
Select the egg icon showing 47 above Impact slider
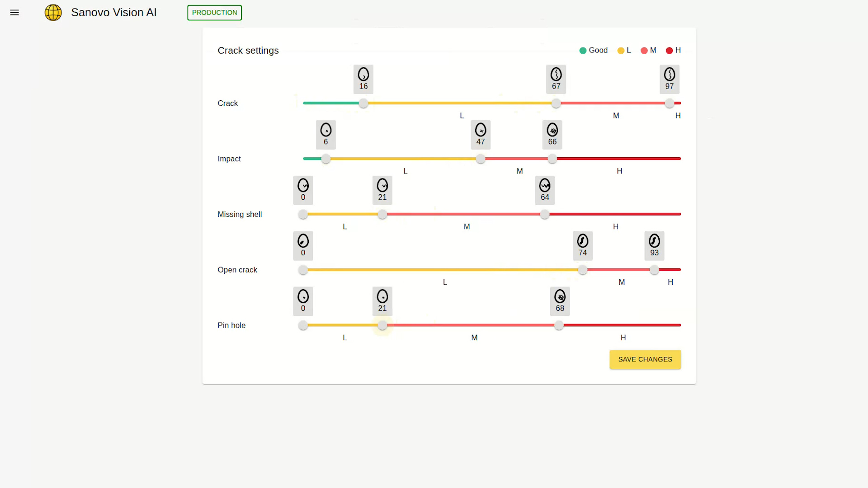click(480, 135)
